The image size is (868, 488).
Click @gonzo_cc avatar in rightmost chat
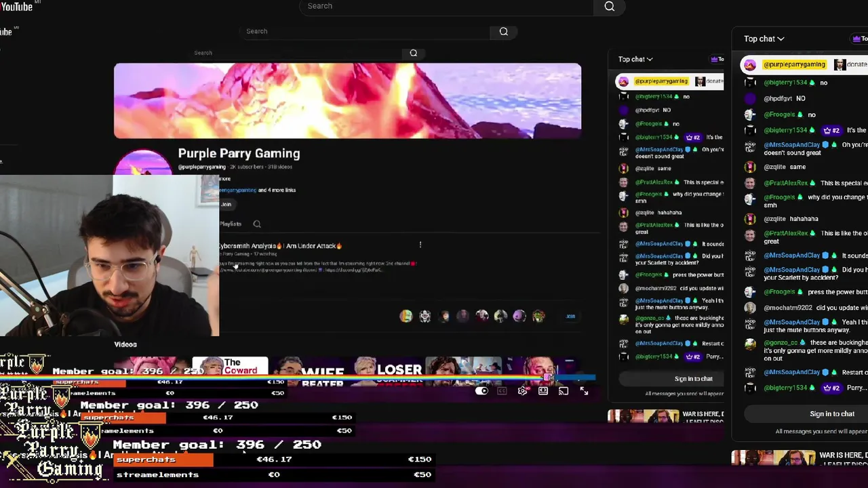tap(750, 344)
